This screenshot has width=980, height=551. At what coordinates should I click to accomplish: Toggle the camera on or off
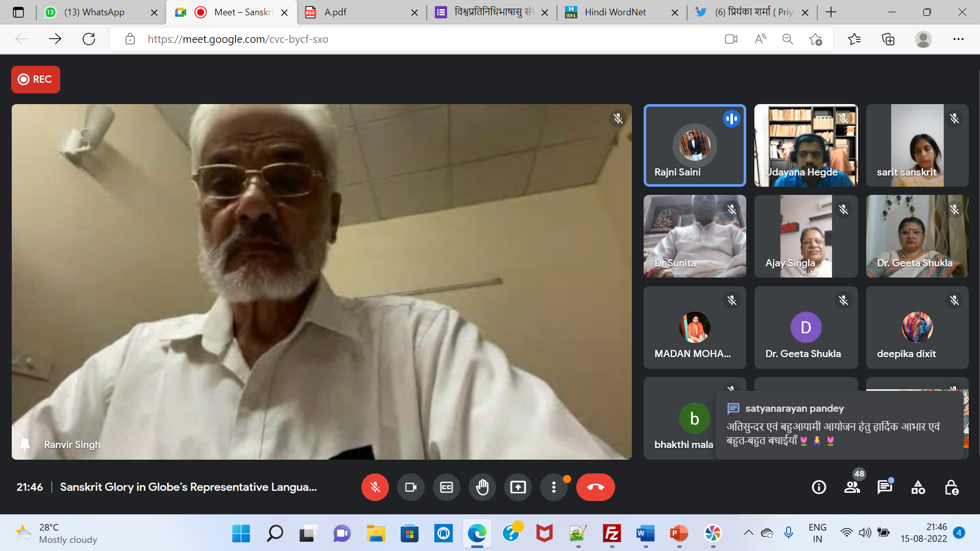click(410, 487)
